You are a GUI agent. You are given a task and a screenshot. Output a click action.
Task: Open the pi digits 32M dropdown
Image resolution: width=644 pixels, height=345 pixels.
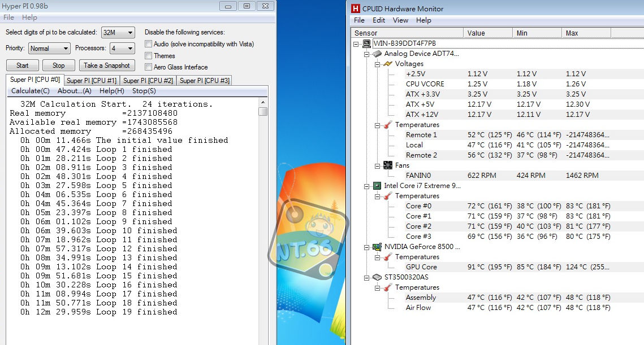tap(118, 32)
